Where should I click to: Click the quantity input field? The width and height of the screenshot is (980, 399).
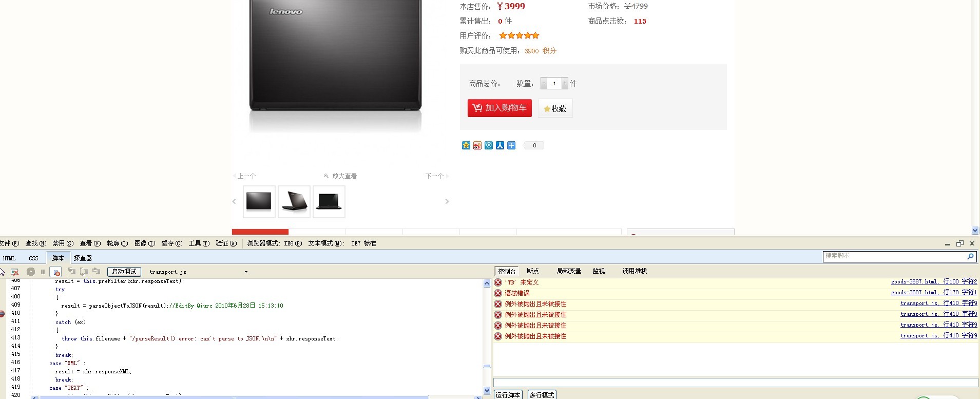[554, 83]
